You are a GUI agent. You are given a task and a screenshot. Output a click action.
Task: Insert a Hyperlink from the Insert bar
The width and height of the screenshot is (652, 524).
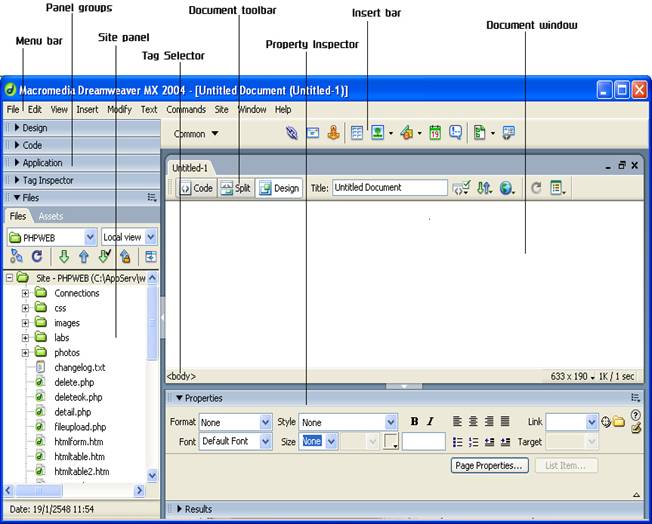(x=292, y=133)
